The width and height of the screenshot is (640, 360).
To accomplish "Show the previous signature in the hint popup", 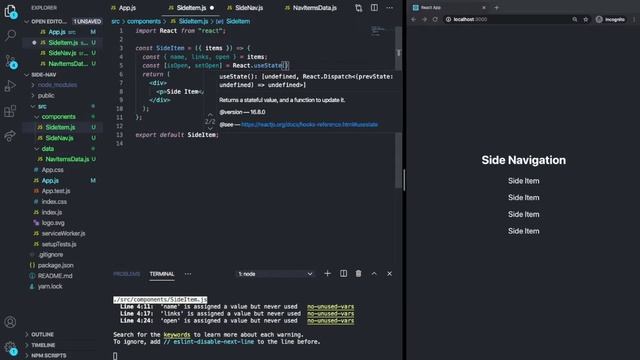I will pyautogui.click(x=210, y=115).
